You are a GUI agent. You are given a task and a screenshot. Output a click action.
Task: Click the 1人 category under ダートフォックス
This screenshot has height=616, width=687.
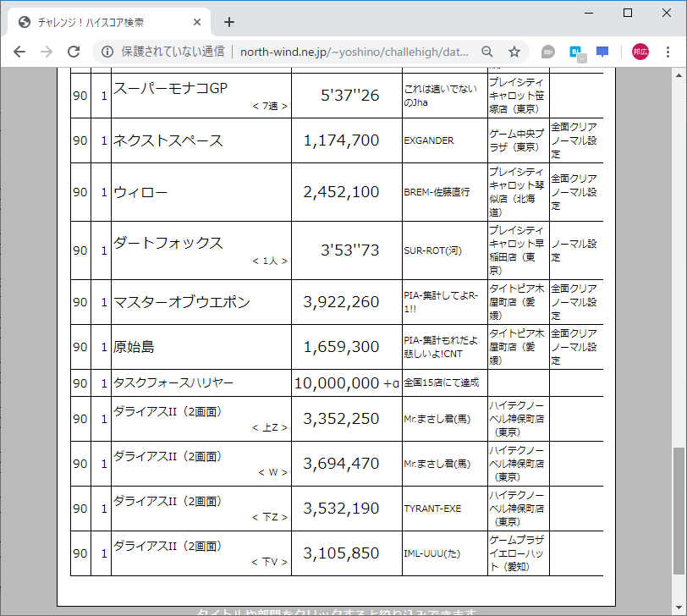pos(270,261)
